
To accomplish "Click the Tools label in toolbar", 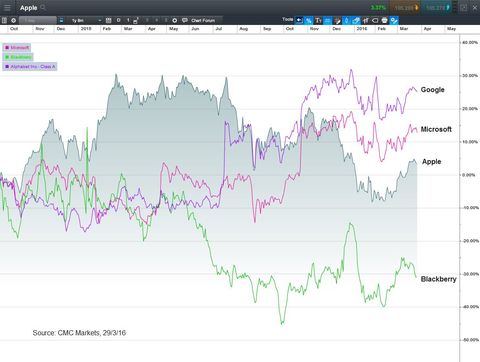I will pos(287,20).
